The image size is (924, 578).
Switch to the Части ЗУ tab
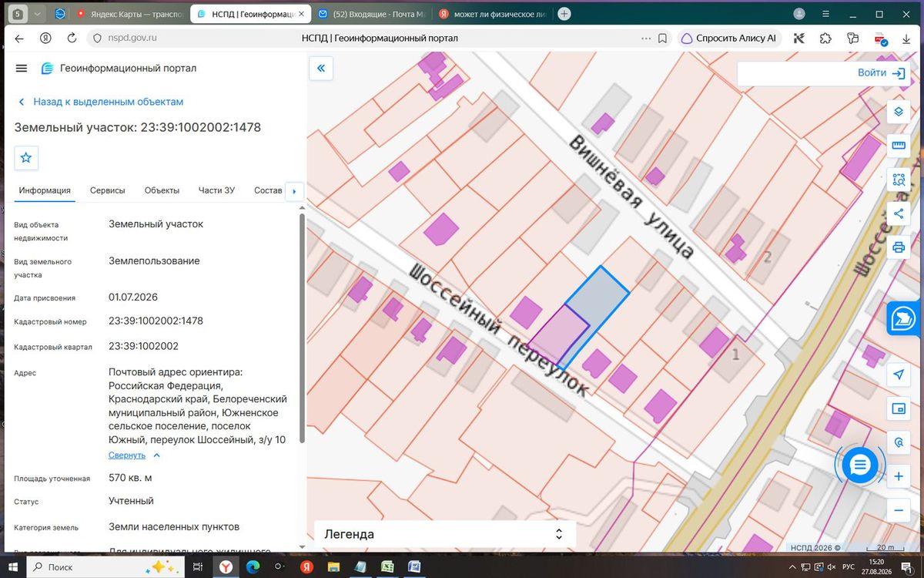pos(216,190)
